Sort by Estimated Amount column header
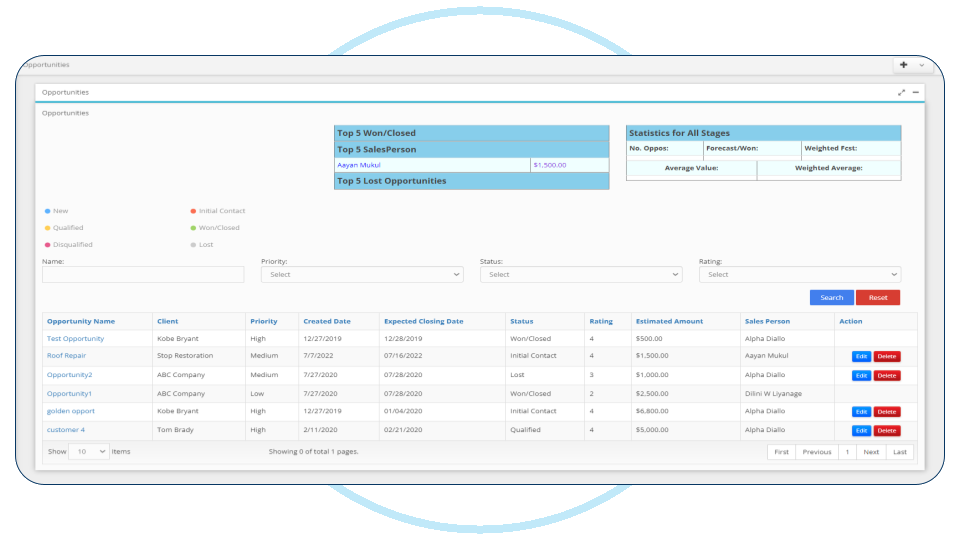Image resolution: width=960 pixels, height=540 pixels. pyautogui.click(x=669, y=321)
